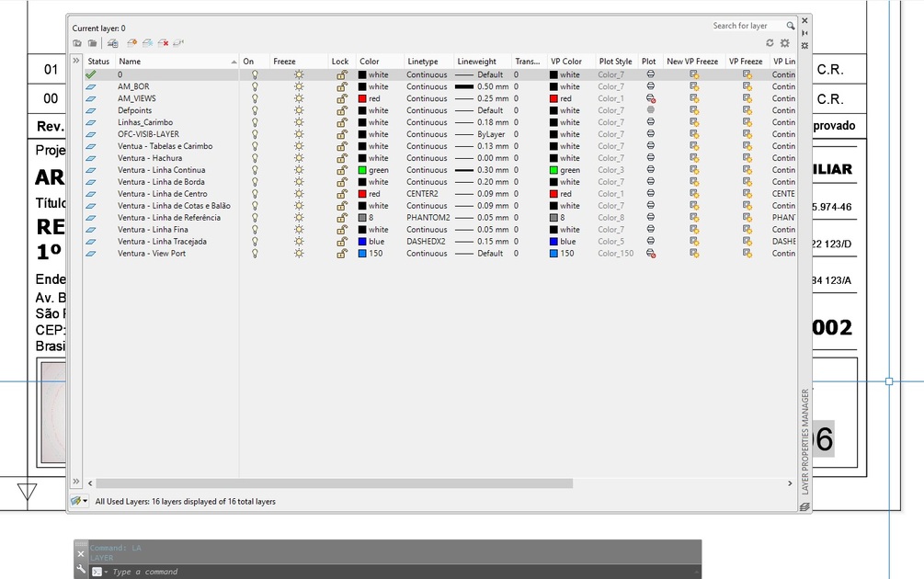Viewport: 924px width, 579px height.
Task: Open Lineweight for Ventura - Linha Continua
Action: tap(482, 170)
